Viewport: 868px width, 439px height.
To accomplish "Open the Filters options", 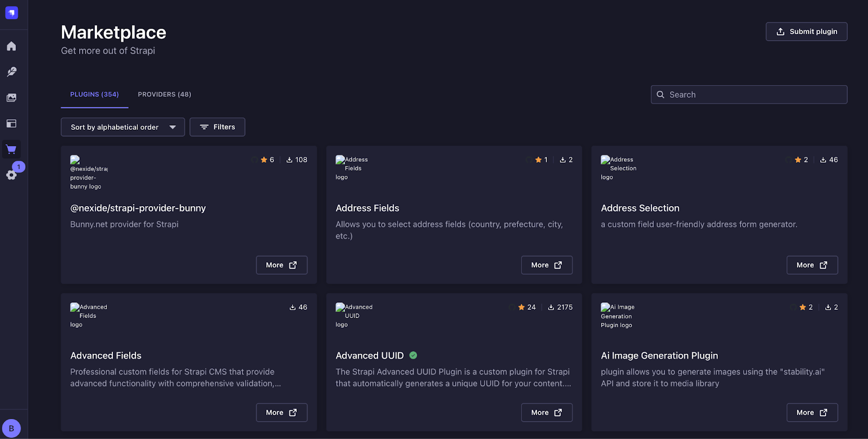I will (217, 127).
